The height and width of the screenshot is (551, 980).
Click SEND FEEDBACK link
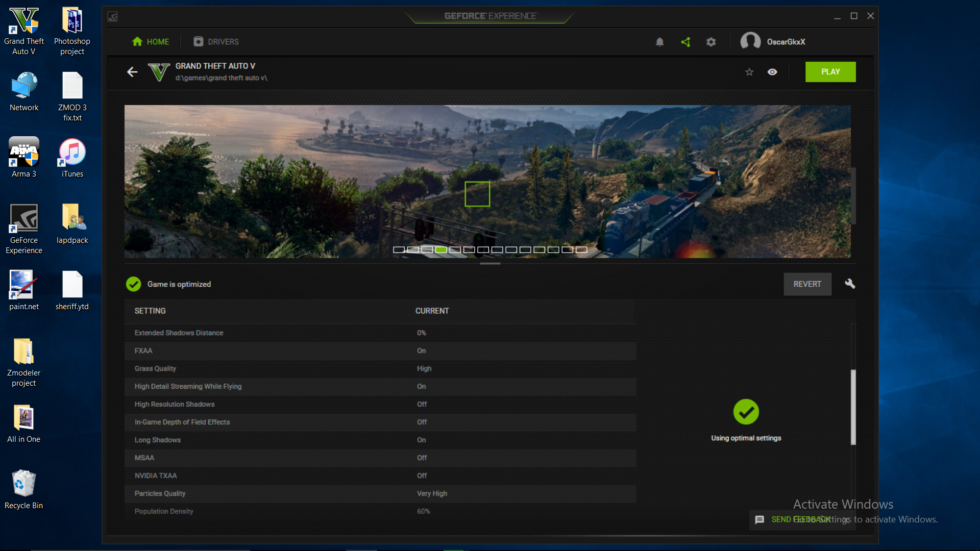point(800,519)
